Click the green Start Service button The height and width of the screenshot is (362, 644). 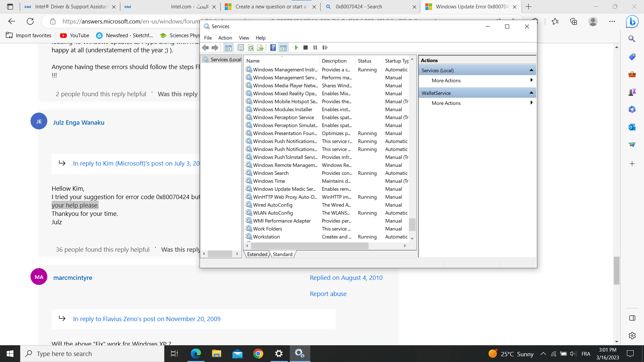pyautogui.click(x=296, y=48)
